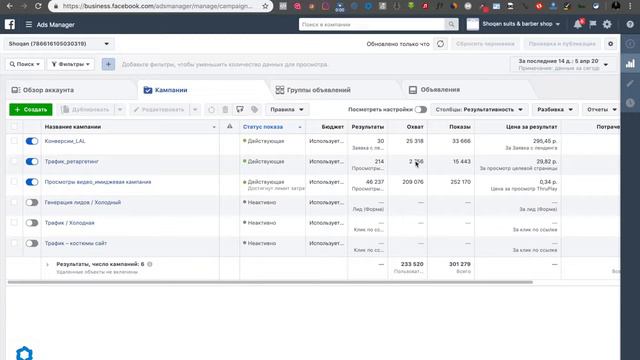
Task: Open the Отчеты dropdown
Action: (x=602, y=109)
